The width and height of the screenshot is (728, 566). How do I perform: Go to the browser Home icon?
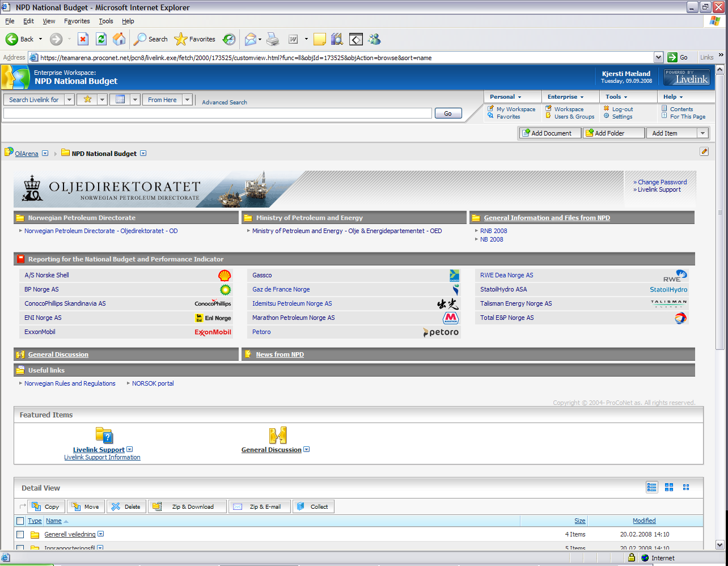pyautogui.click(x=119, y=39)
